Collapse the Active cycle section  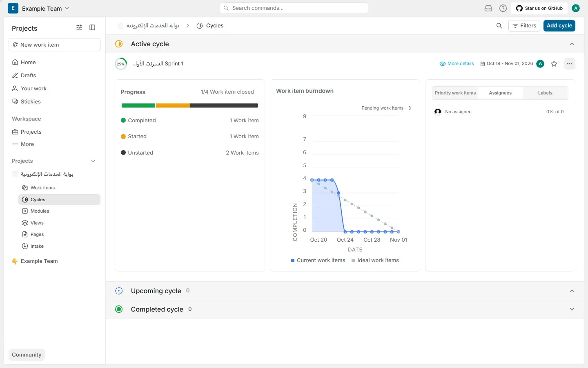click(572, 44)
